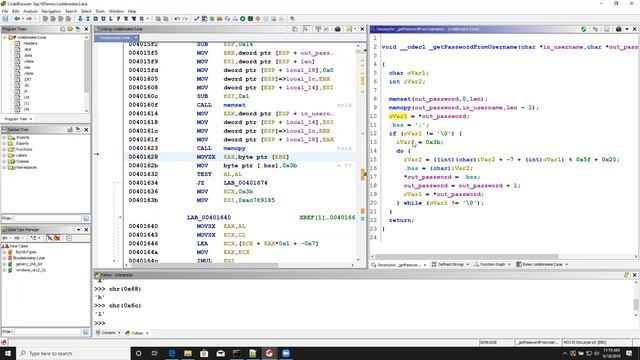Switch to the Console tab

[108, 333]
